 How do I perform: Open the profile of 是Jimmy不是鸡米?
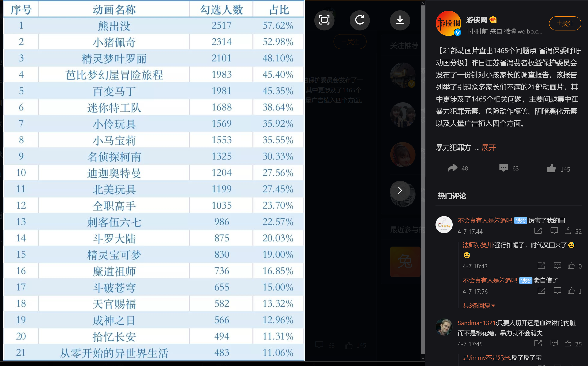point(486,358)
